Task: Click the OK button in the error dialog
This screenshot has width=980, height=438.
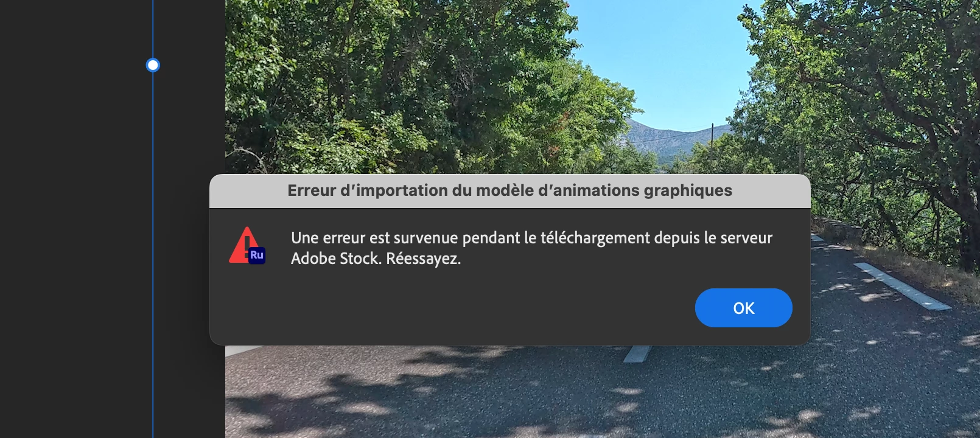Action: click(x=743, y=308)
